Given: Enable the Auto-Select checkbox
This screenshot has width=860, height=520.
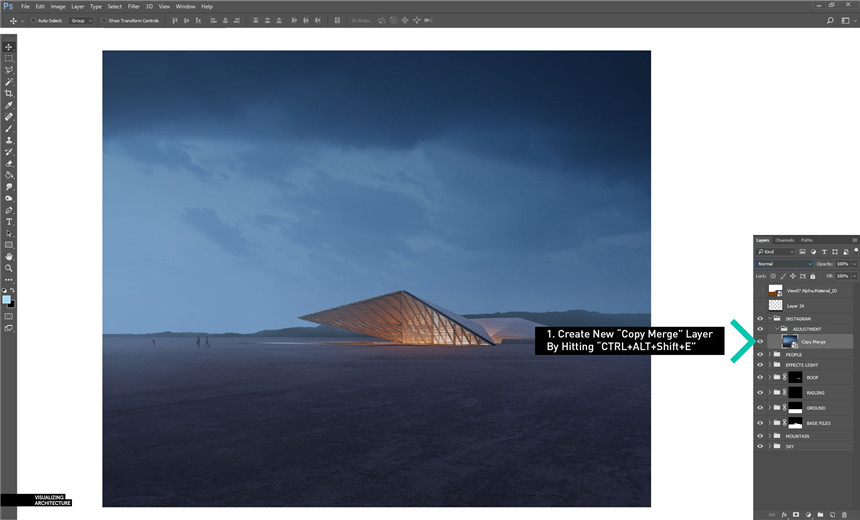Looking at the screenshot, I should pyautogui.click(x=33, y=20).
